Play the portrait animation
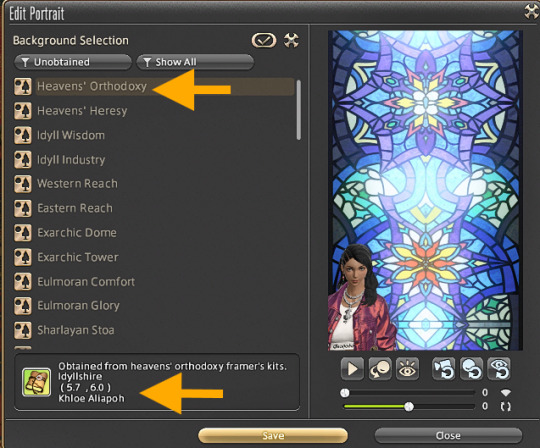 pos(352,369)
